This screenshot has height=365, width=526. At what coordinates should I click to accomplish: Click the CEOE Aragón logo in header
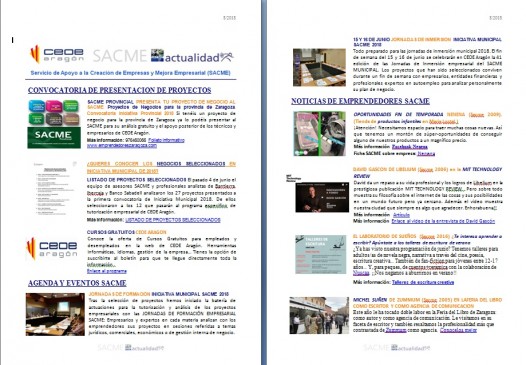[57, 55]
